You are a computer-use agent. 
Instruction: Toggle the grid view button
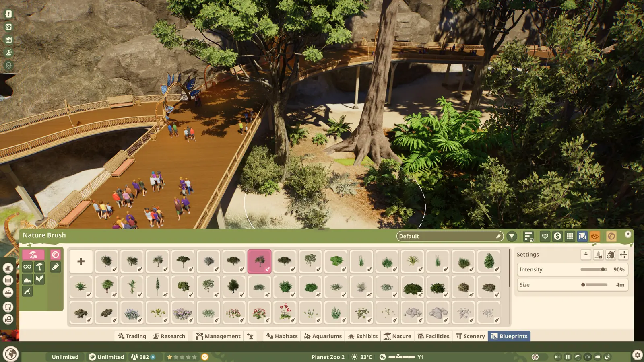coord(570,237)
